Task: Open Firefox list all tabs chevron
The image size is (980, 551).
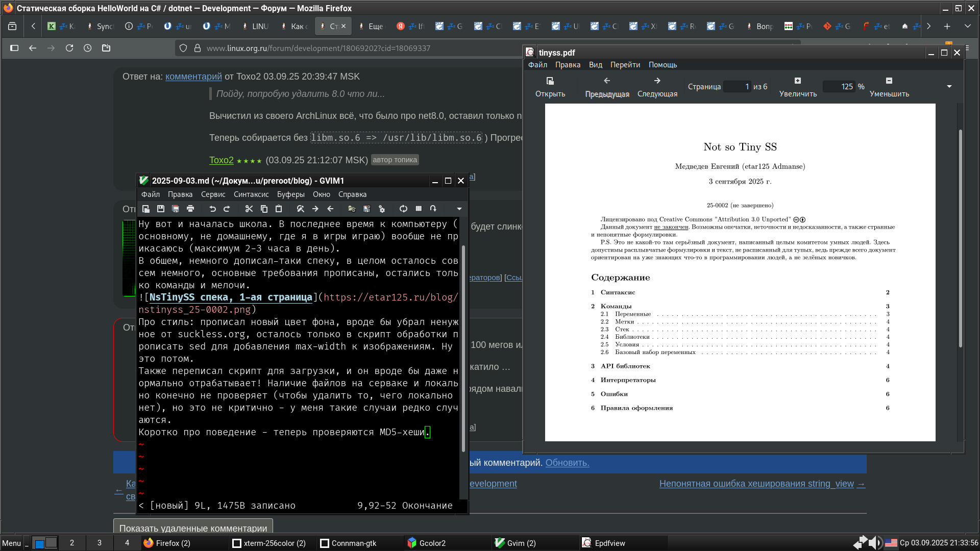Action: (x=967, y=26)
